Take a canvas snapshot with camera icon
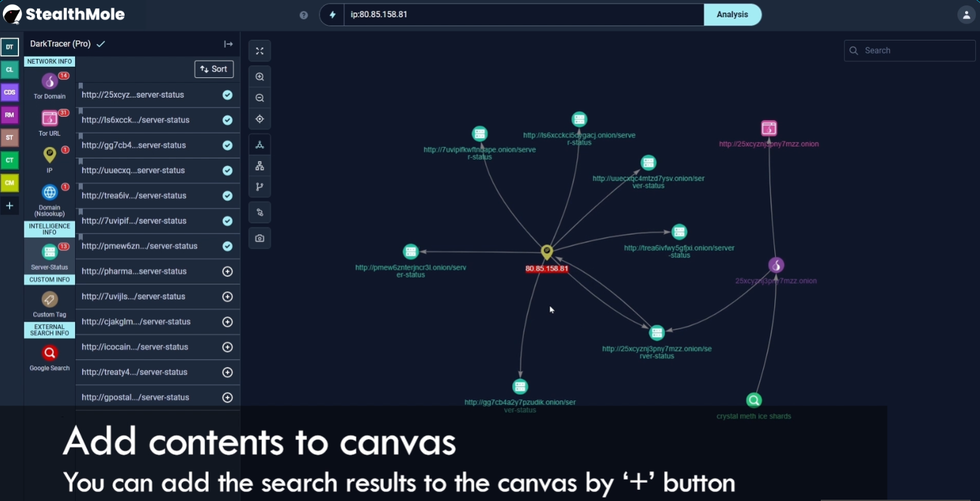Screen dimensions: 980x501 pos(260,238)
